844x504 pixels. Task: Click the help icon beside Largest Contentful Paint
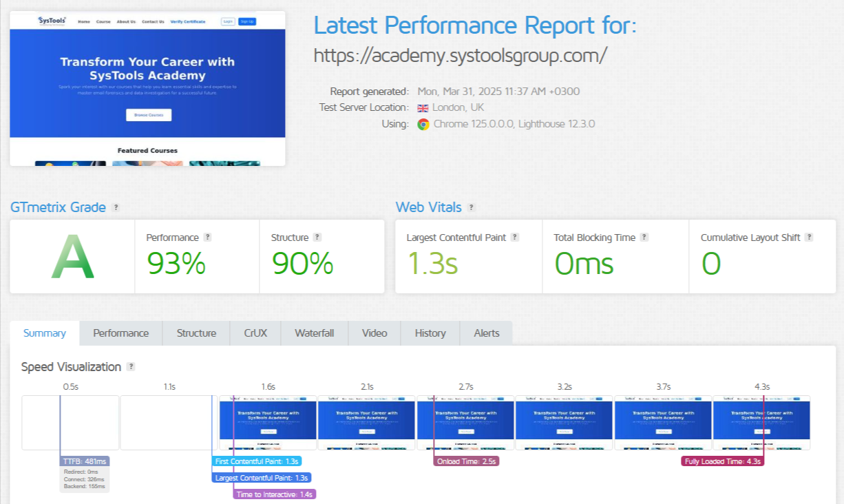click(x=514, y=237)
